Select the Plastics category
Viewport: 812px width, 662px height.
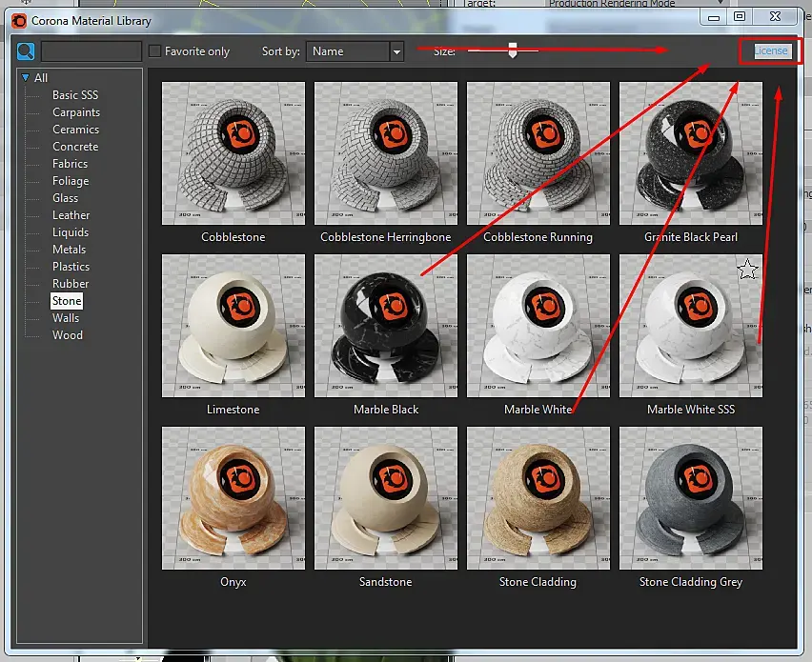pos(71,266)
